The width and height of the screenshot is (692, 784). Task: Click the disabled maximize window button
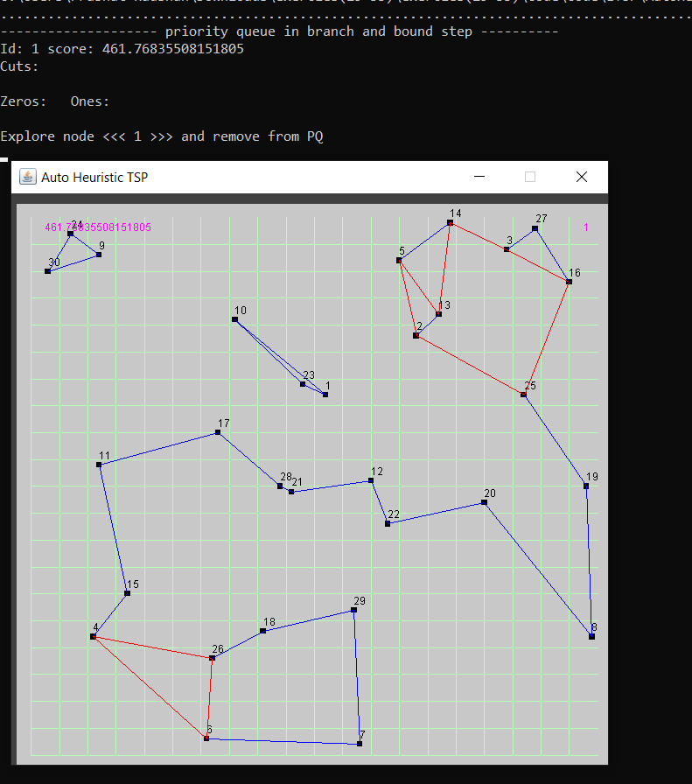(x=530, y=177)
